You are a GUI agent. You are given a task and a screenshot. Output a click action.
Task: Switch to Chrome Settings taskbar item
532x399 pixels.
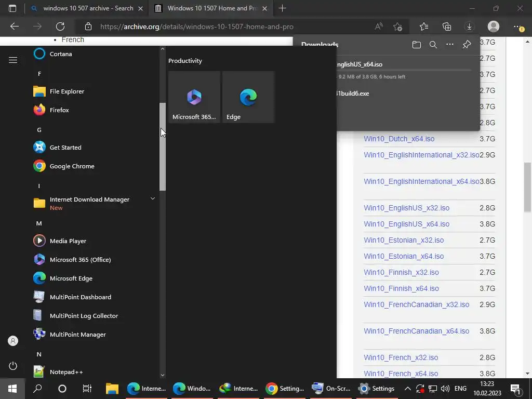pos(285,389)
